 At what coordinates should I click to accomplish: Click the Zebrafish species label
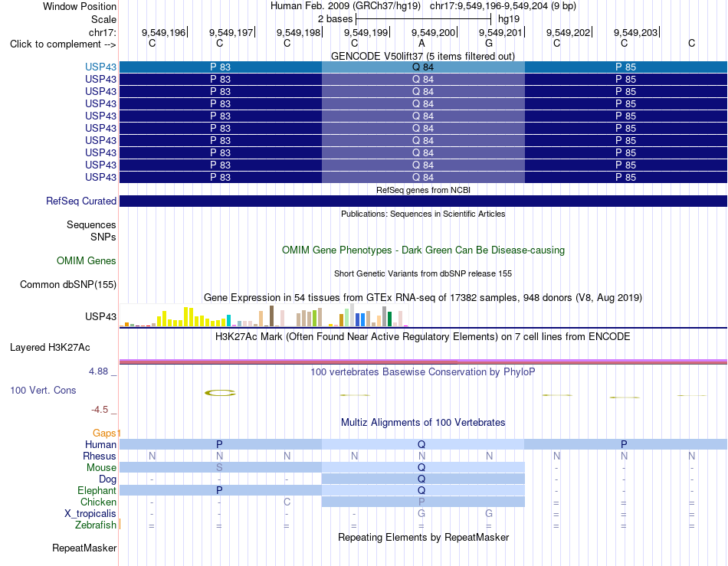[96, 525]
